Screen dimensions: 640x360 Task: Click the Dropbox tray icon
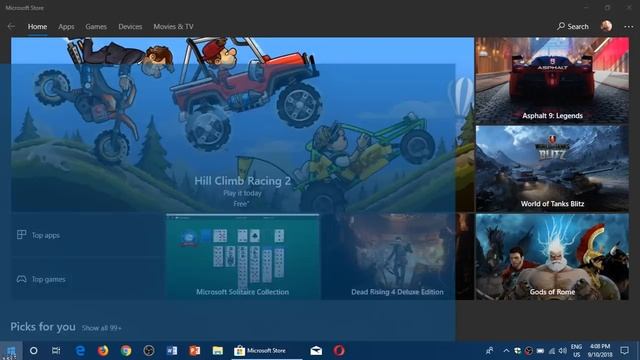pos(518,351)
